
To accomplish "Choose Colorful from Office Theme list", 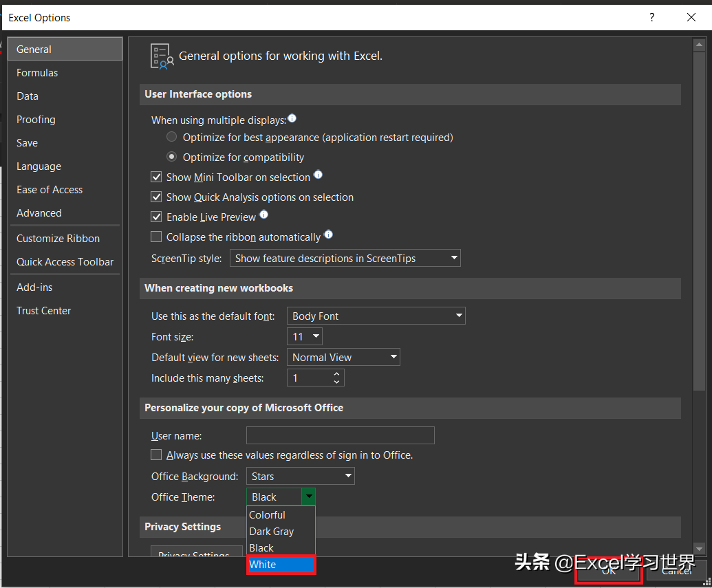I will (x=281, y=515).
